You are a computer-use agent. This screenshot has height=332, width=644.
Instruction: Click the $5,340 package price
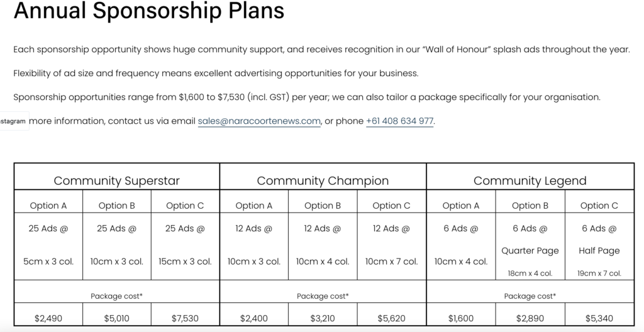click(x=599, y=319)
